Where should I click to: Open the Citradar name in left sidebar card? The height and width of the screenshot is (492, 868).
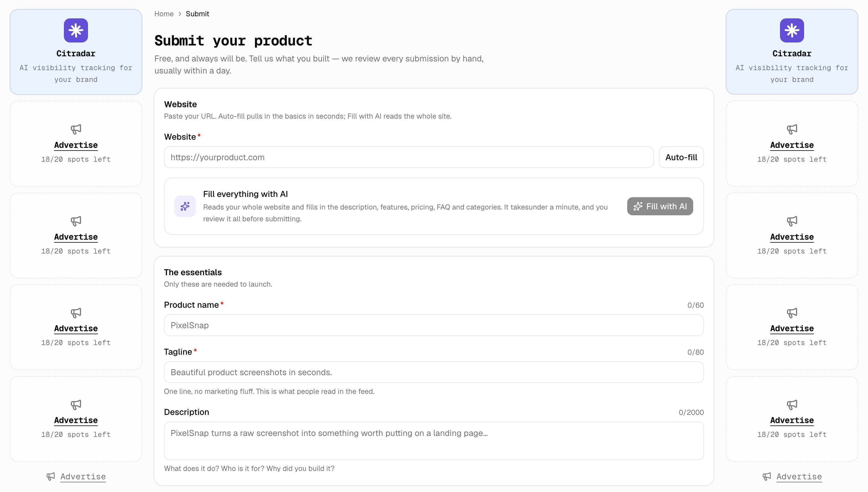76,53
